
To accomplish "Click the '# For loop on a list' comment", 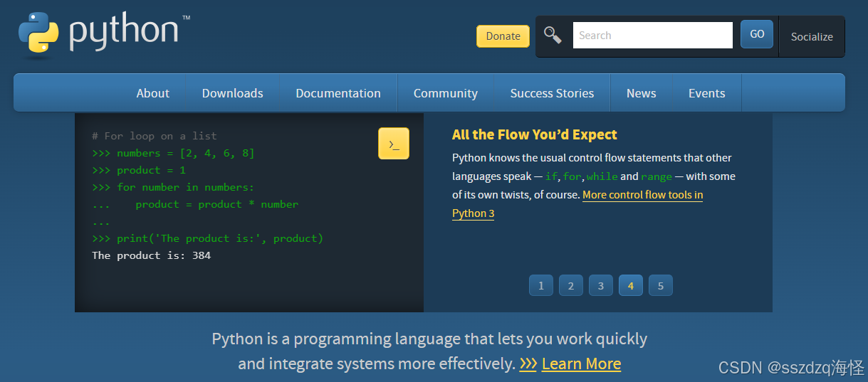I will 155,136.
